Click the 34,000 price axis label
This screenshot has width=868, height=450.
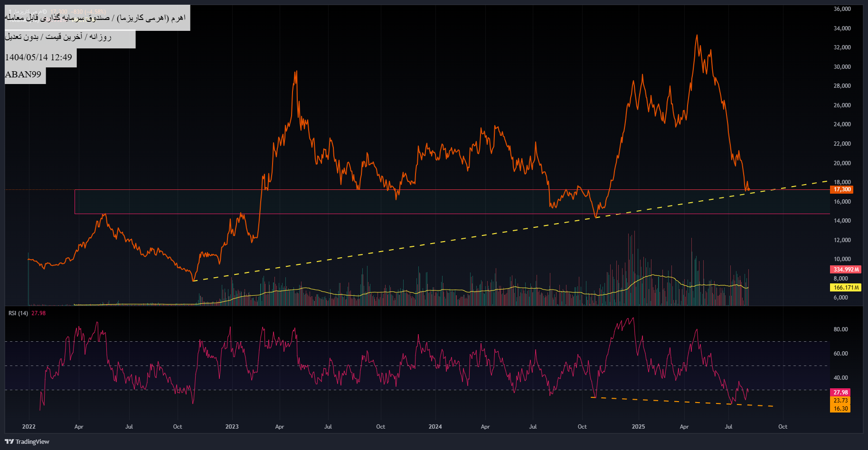(842, 28)
